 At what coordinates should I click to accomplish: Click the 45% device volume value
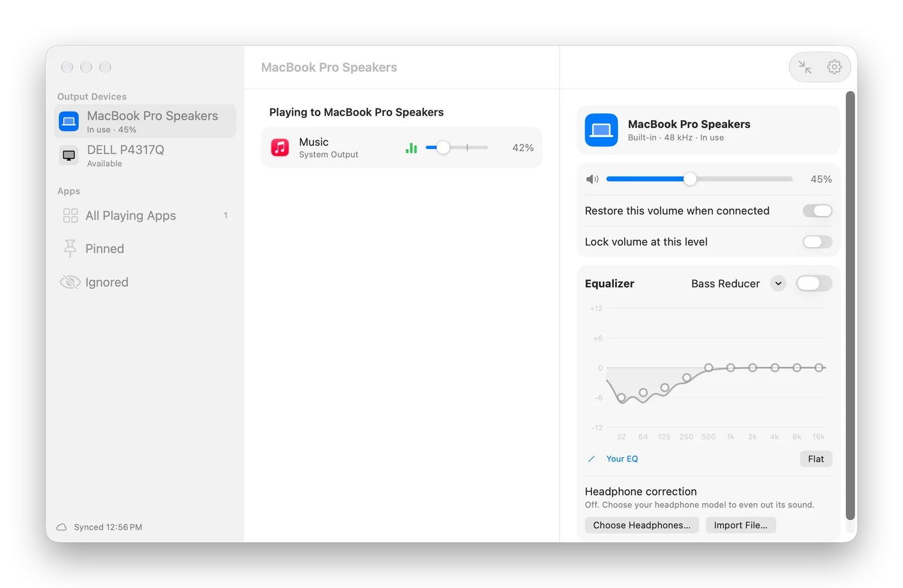[x=821, y=179]
